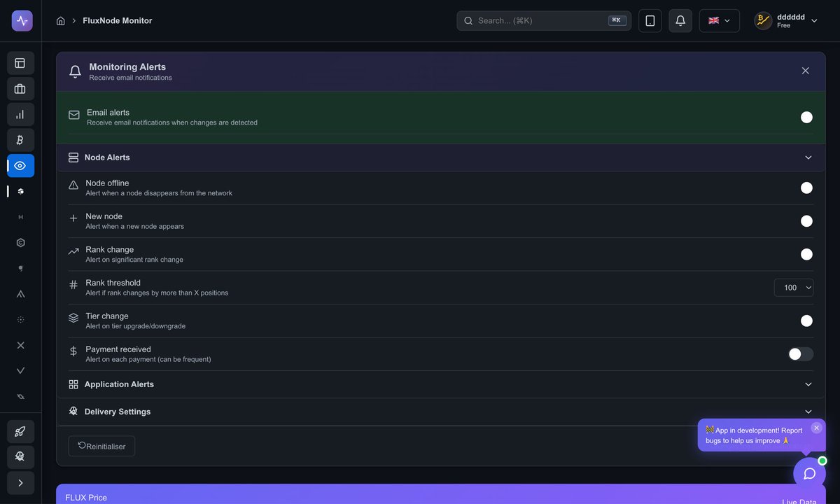
Task: Toggle the Rank change alert switch
Action: pos(801,254)
